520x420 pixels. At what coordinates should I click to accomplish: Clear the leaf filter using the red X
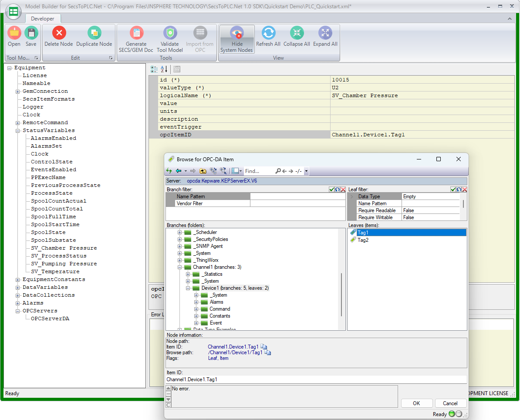point(465,190)
